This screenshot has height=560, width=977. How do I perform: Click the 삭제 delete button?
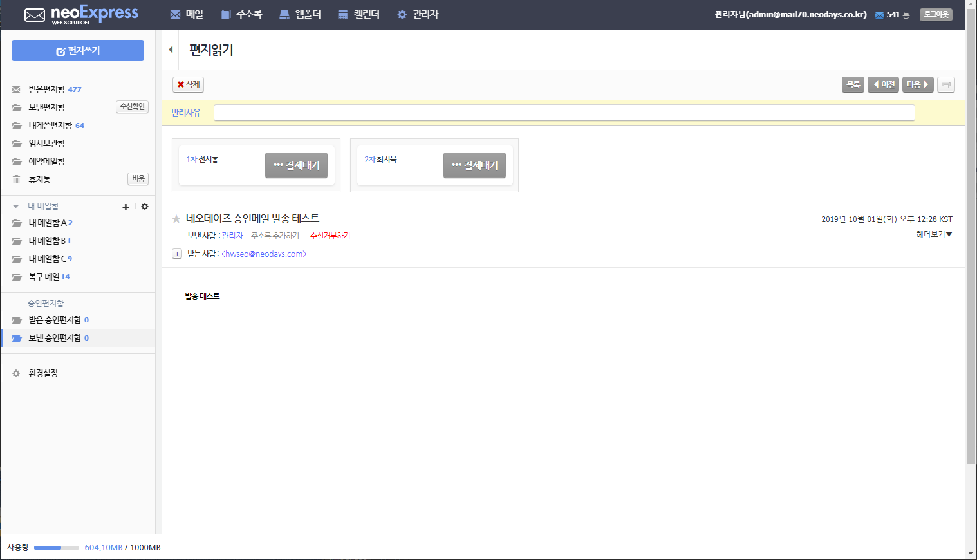click(188, 84)
